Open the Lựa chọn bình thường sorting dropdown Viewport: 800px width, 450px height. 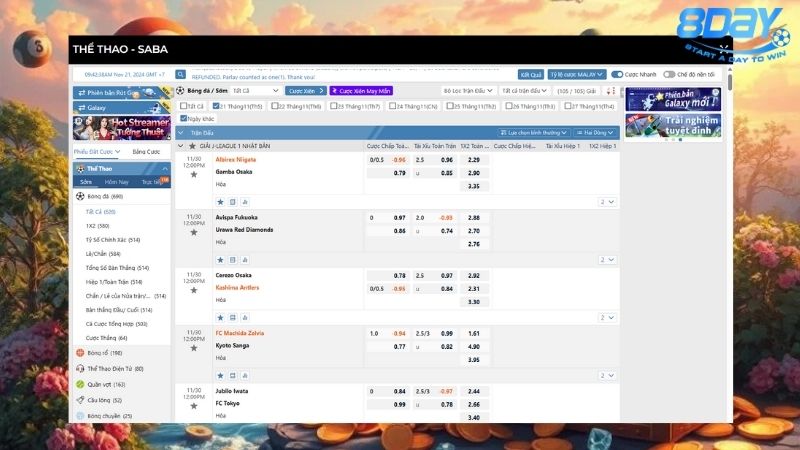tap(533, 133)
